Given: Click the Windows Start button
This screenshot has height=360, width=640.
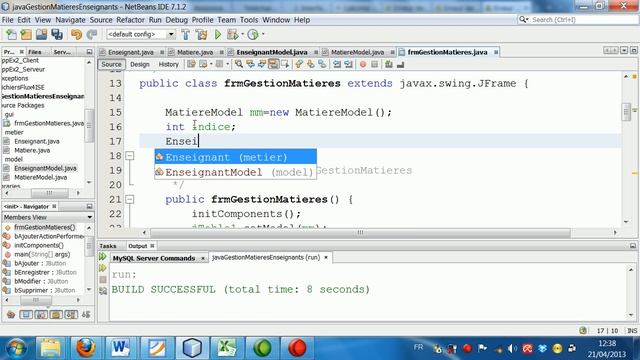Looking at the screenshot, I should point(16,348).
